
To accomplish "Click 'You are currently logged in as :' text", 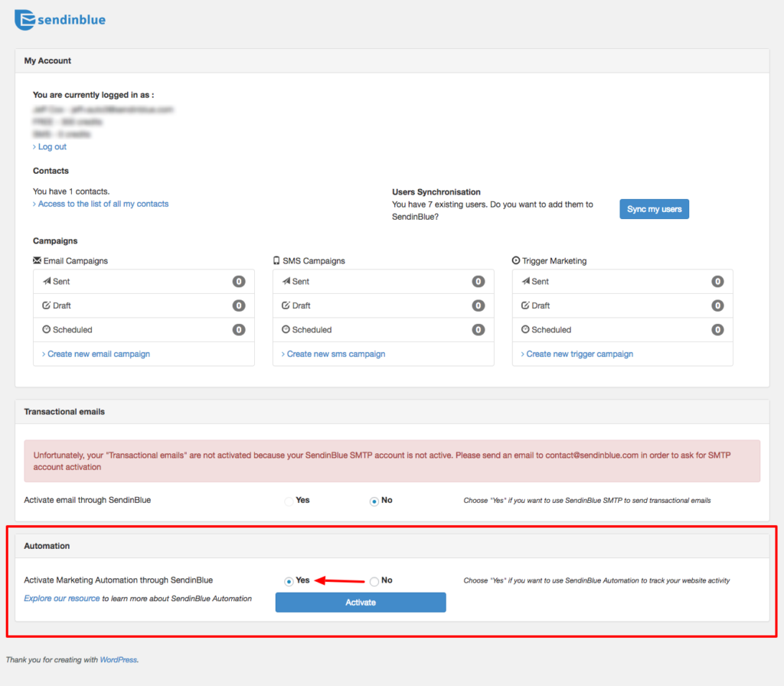I will (93, 94).
